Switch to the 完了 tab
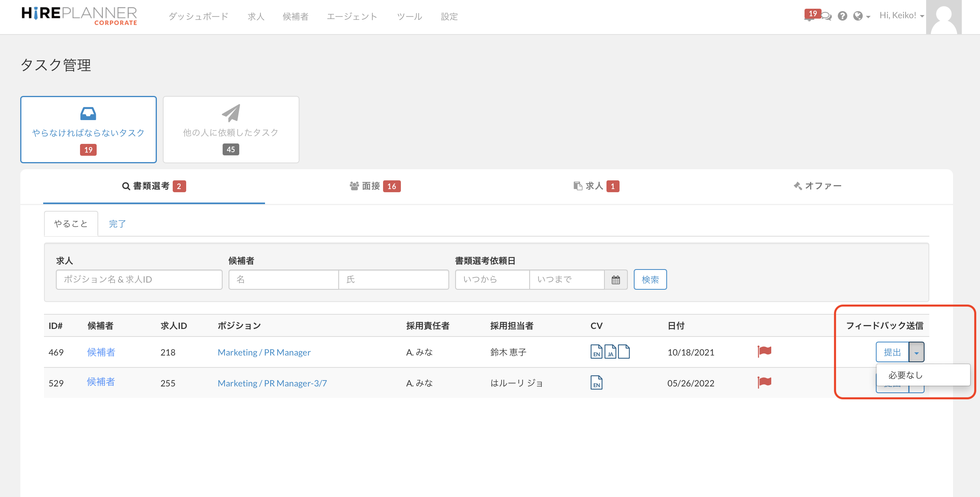980x497 pixels. (x=117, y=224)
